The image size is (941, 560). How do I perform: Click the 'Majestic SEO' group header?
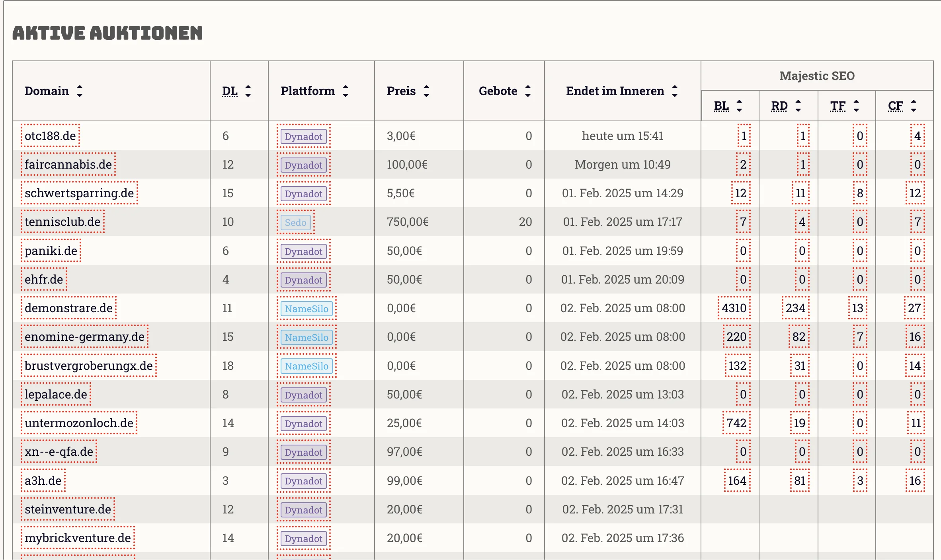click(x=817, y=76)
